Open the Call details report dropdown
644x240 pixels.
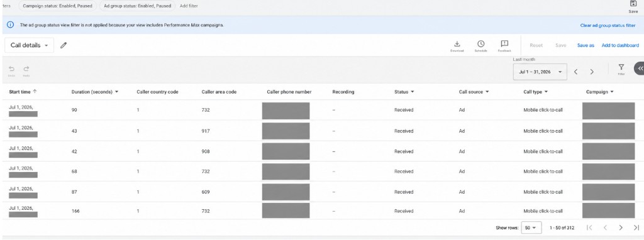click(x=29, y=45)
